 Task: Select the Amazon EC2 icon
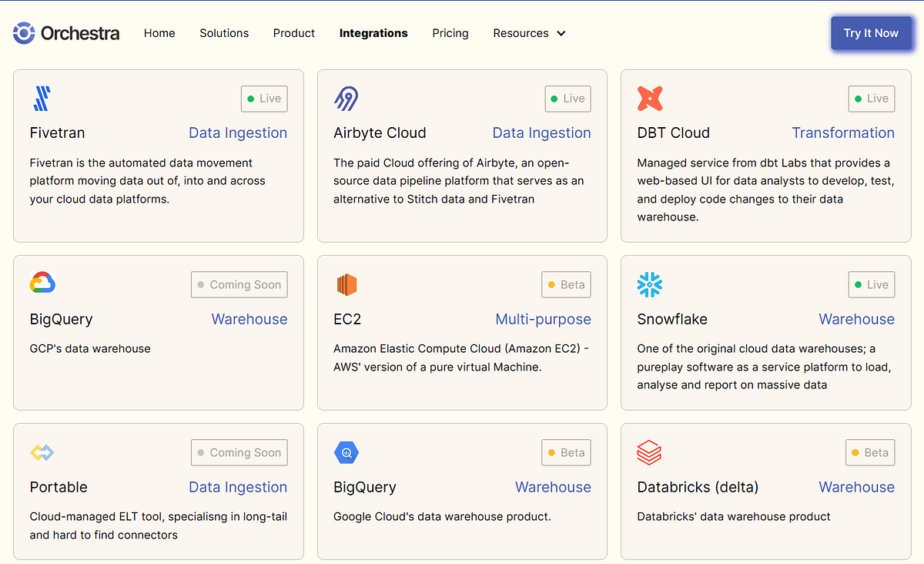tap(346, 284)
